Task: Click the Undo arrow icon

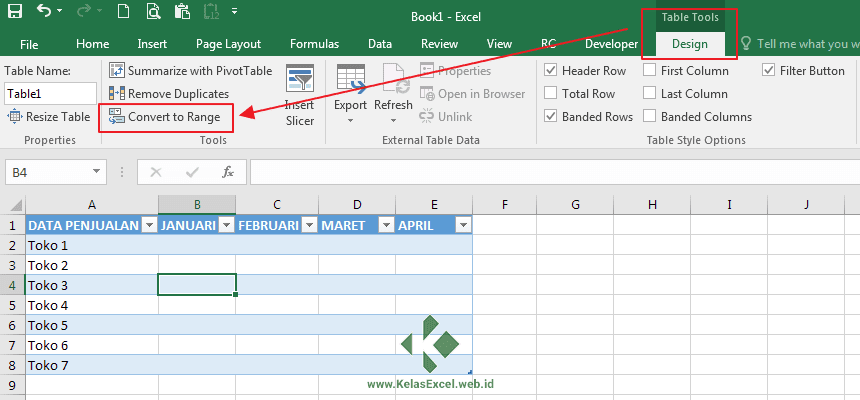Action: coord(43,11)
